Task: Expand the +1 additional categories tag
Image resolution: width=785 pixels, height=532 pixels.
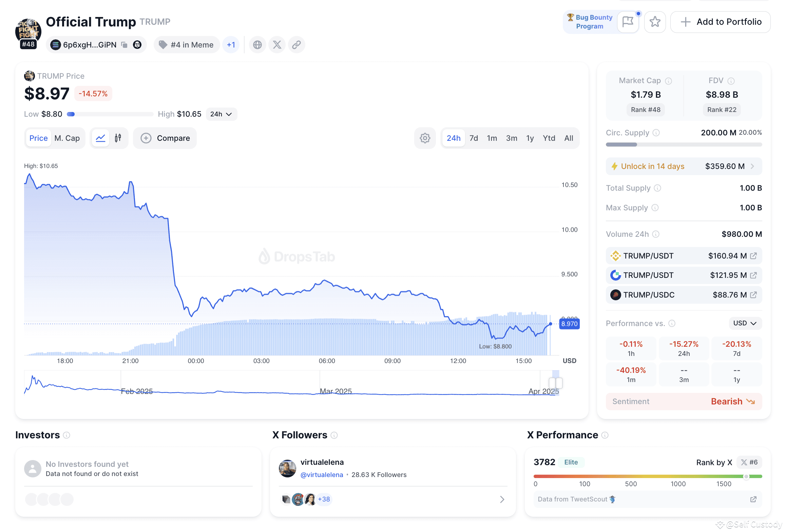Action: point(231,45)
